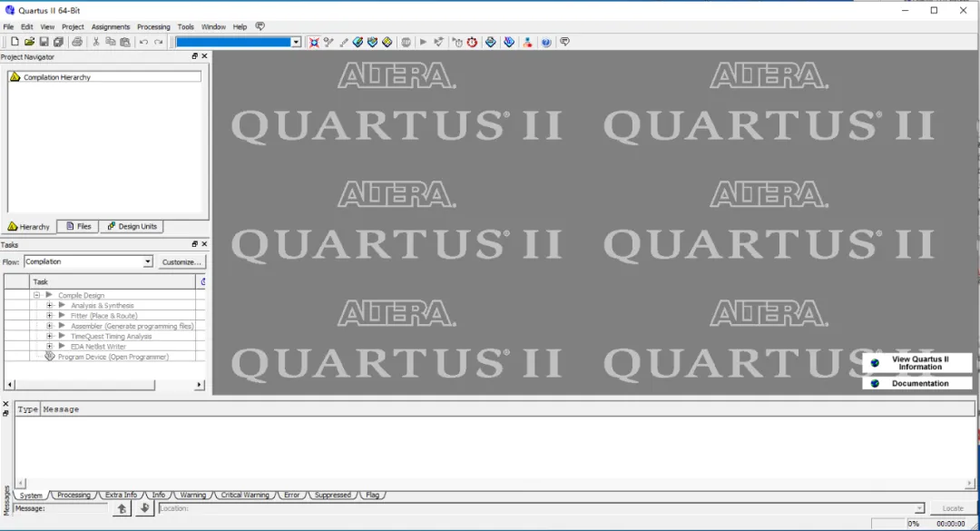The height and width of the screenshot is (531, 980).
Task: Close the Messages panel
Action: tap(5, 404)
